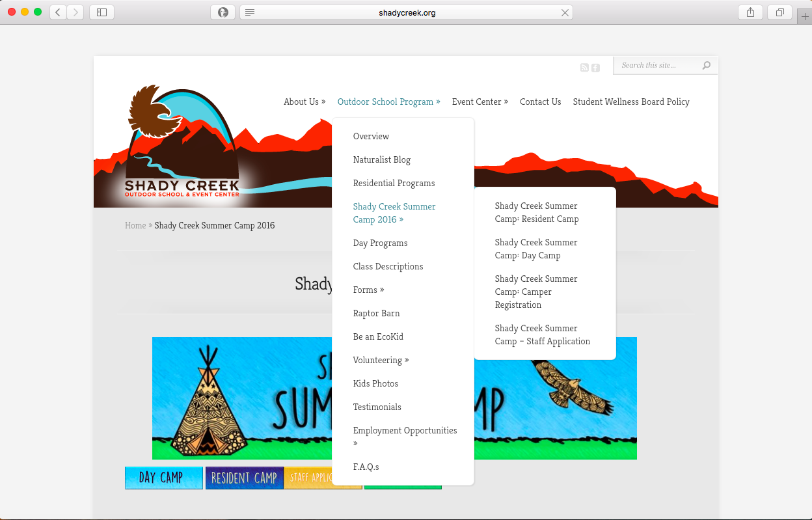Go to the Contact Us page

pyautogui.click(x=540, y=102)
